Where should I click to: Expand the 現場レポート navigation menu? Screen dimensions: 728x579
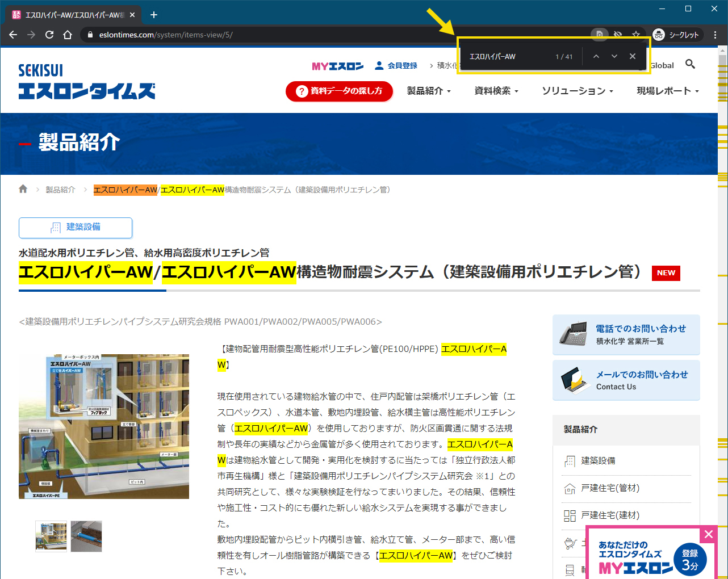[x=668, y=91]
